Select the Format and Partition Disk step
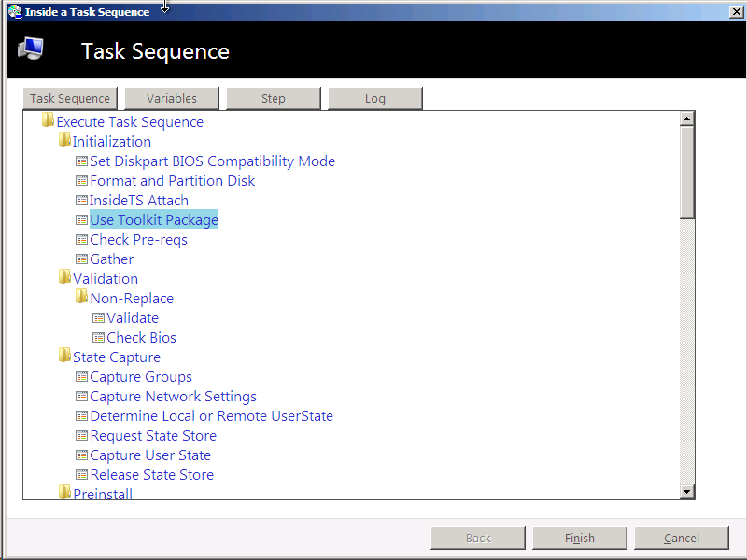Screen dimensions: 747x560 point(169,180)
